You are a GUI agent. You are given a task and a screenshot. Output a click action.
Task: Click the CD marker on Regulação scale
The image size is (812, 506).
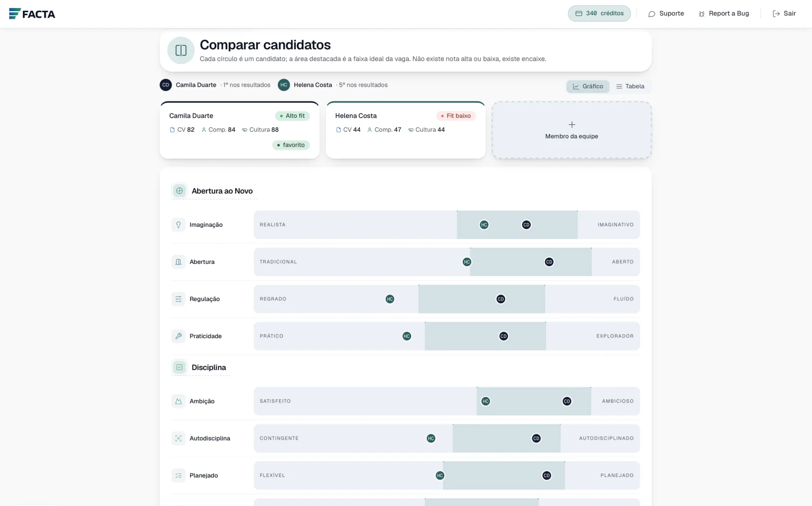(501, 299)
